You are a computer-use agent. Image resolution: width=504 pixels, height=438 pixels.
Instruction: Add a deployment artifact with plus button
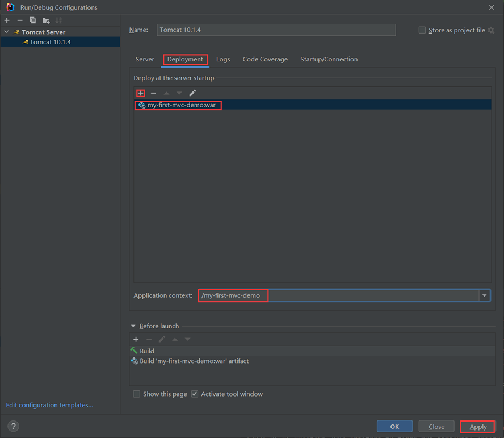coord(141,93)
